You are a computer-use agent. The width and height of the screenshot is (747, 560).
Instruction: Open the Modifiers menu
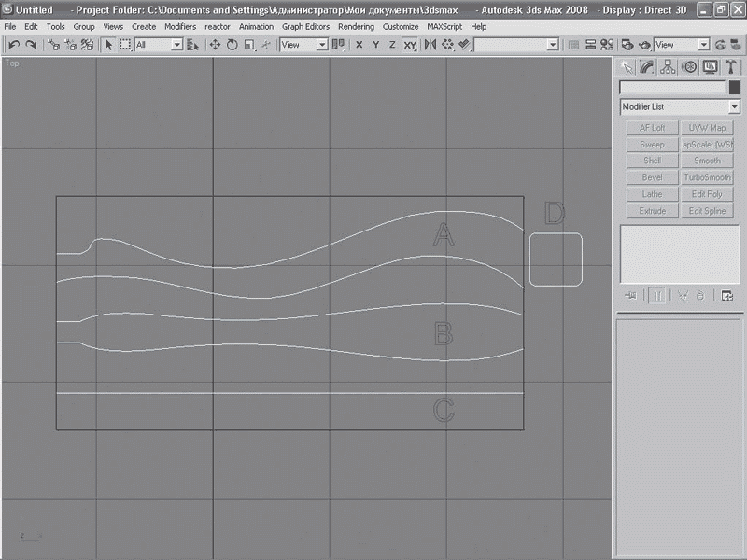pos(180,27)
